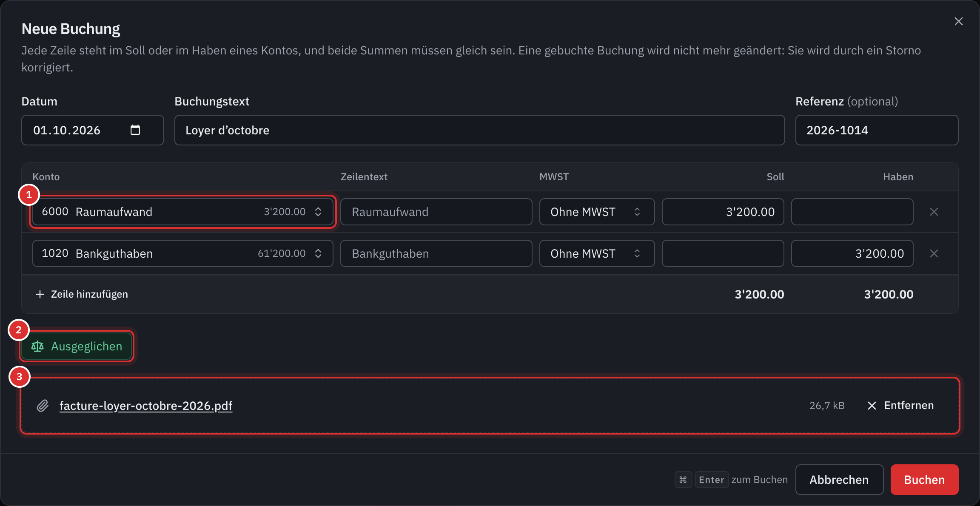Screen dimensions: 980x506
Task: Click Soll amount 3'200.00 in Raumaufwand row
Action: point(723,212)
